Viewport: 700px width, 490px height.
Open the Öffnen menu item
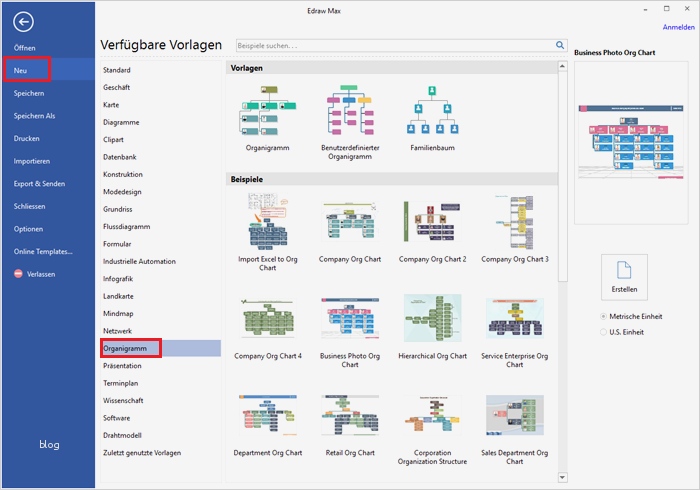[25, 48]
